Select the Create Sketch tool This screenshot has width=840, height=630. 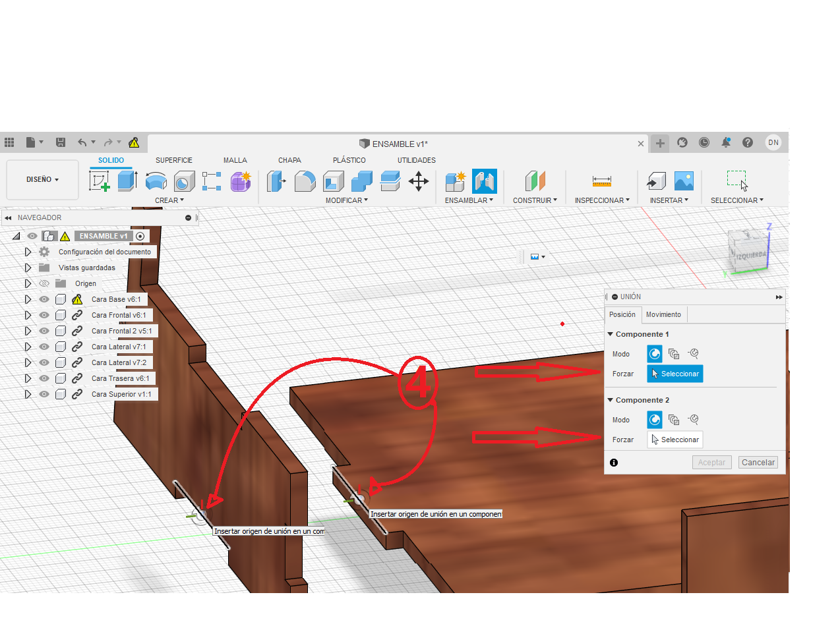pos(100,181)
